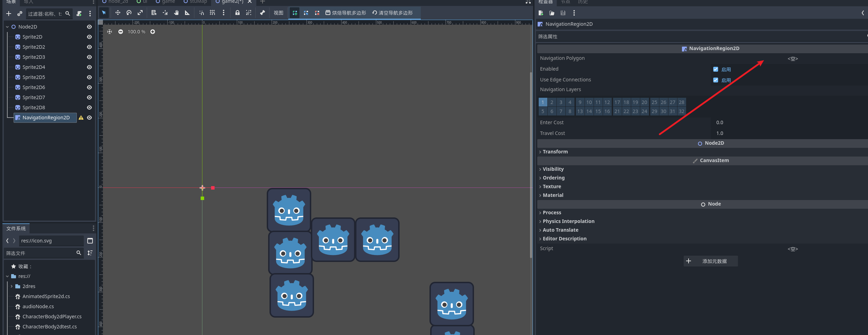Choose the pivot-point tool icon
The image size is (868, 335).
(165, 13)
